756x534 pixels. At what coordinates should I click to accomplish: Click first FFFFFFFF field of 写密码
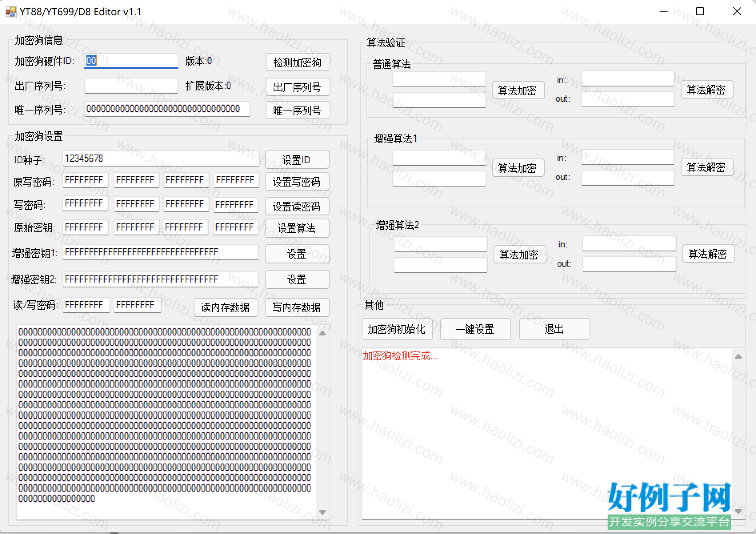click(x=86, y=203)
